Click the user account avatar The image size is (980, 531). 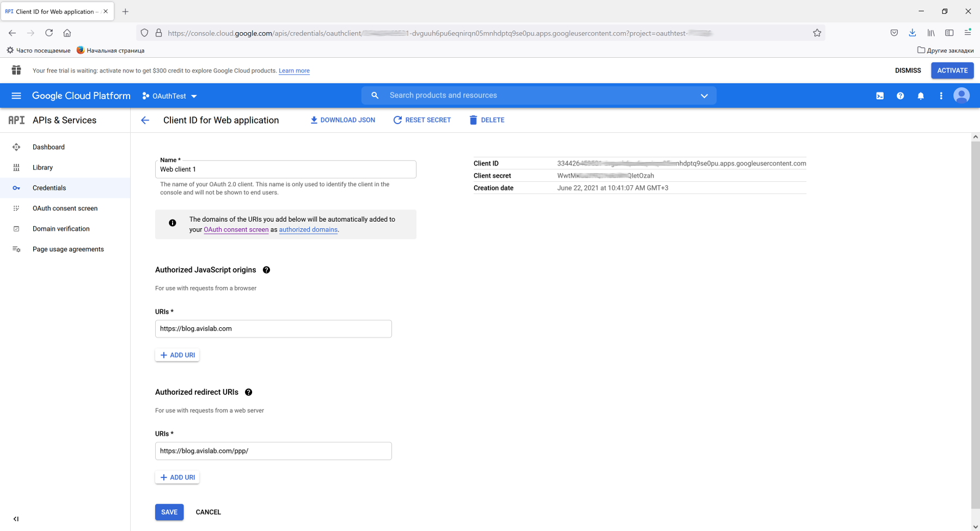point(961,96)
